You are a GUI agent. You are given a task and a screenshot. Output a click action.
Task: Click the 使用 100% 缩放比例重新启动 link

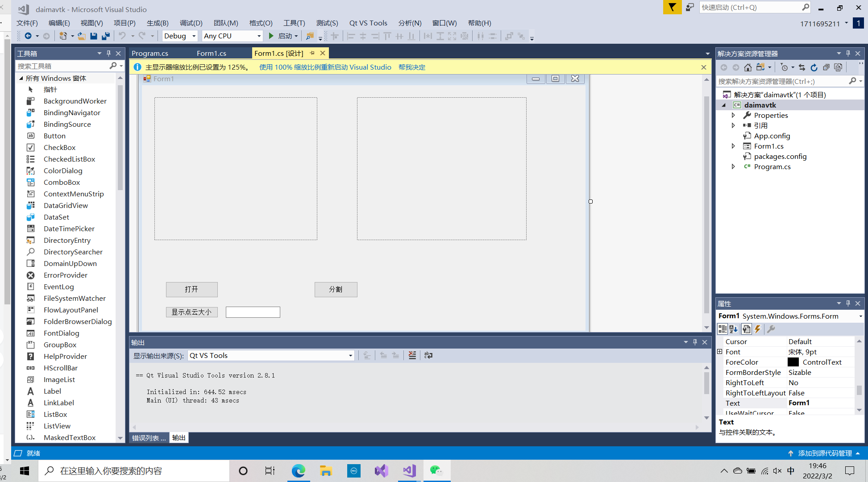click(324, 67)
